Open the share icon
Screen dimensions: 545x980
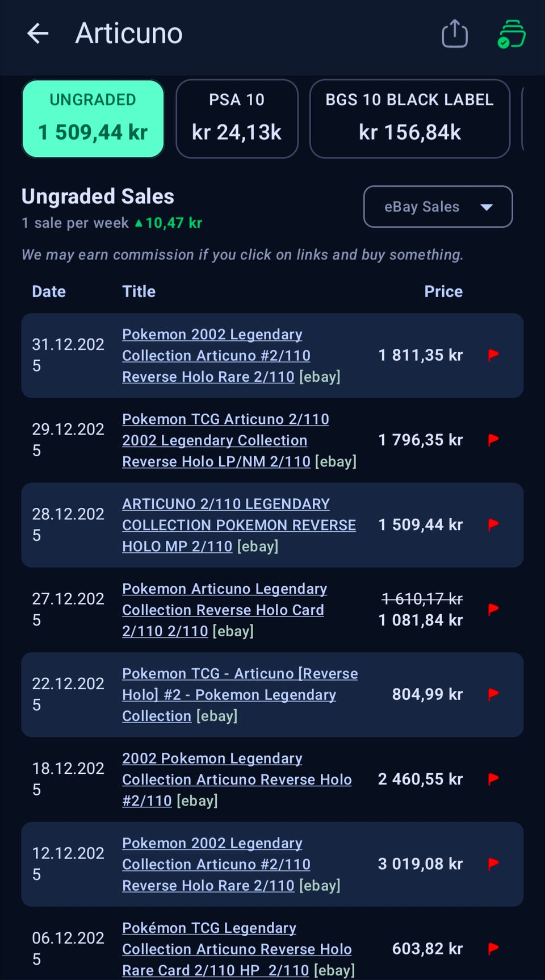(x=455, y=34)
